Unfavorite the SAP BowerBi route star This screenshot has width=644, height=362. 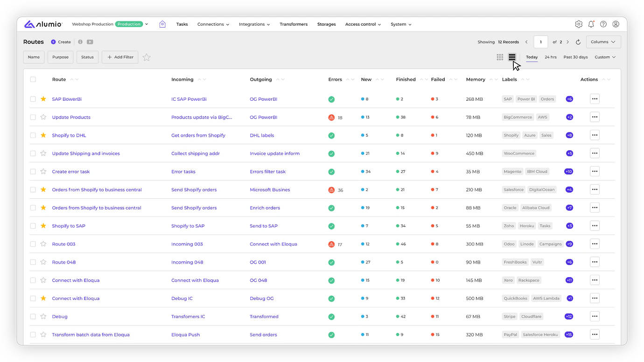click(x=43, y=99)
